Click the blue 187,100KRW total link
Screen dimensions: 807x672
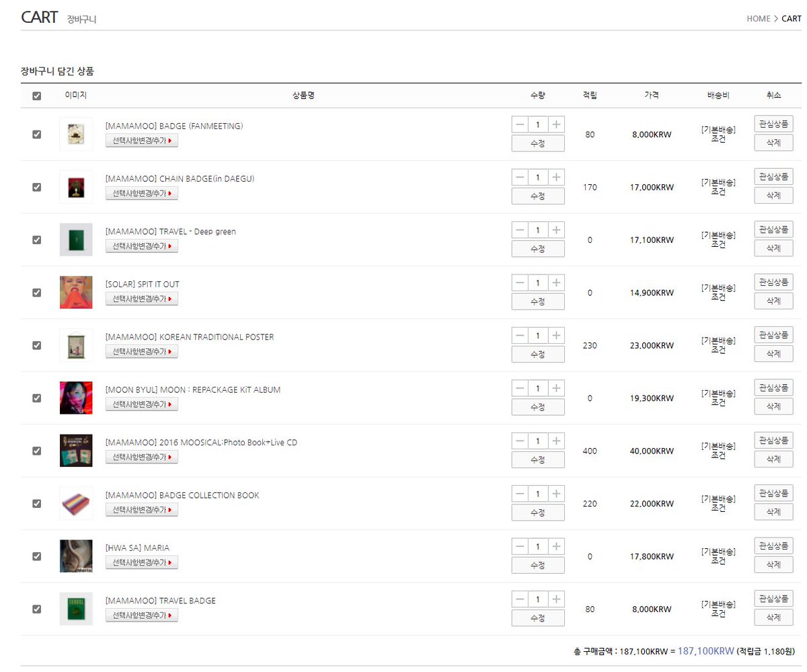click(703, 651)
